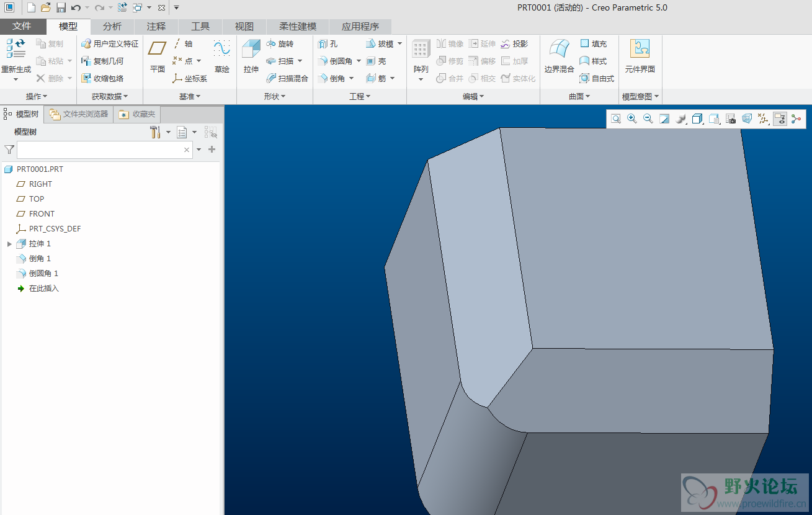Viewport: 812px width, 515px height.
Task: Open the Applications (应用程序) tab
Action: tap(360, 27)
